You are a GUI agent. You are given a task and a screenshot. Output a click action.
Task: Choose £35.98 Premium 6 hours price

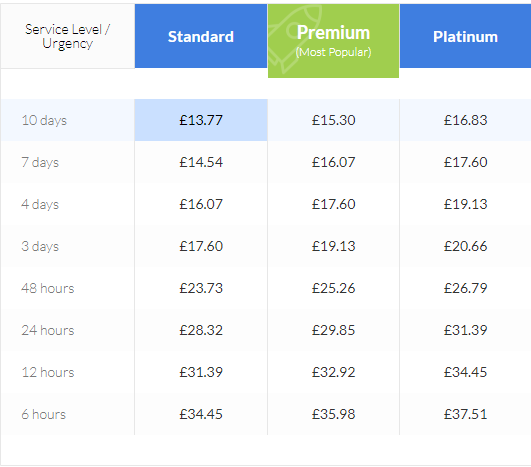(333, 414)
